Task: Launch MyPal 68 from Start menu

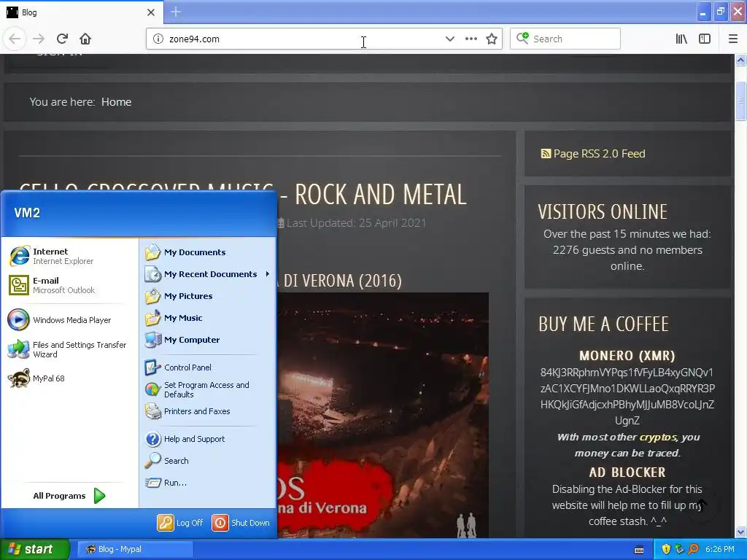Action: point(69,378)
